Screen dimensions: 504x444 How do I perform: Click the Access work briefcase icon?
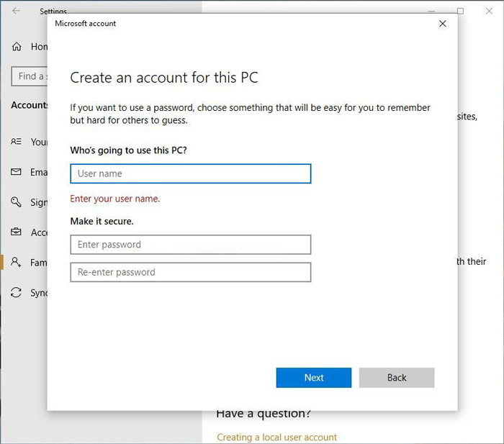click(16, 232)
